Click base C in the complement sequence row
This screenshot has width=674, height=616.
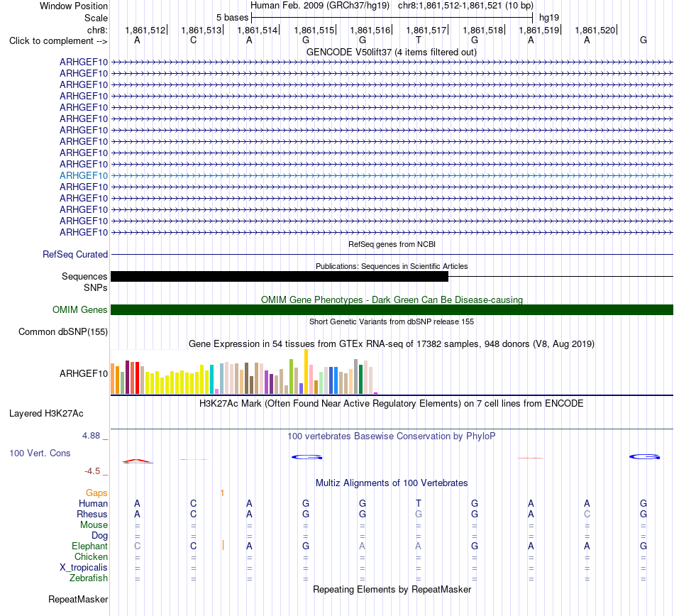click(x=194, y=40)
